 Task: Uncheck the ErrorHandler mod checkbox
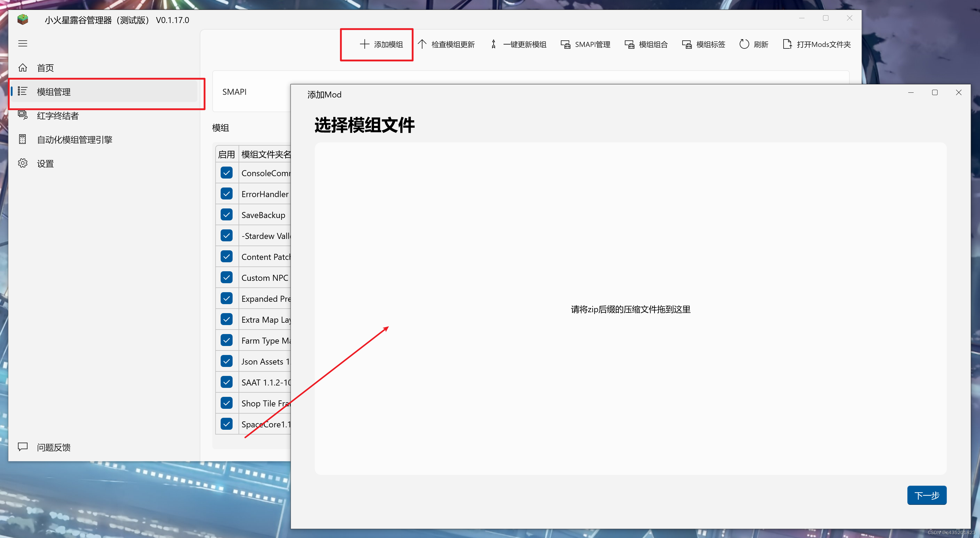226,194
